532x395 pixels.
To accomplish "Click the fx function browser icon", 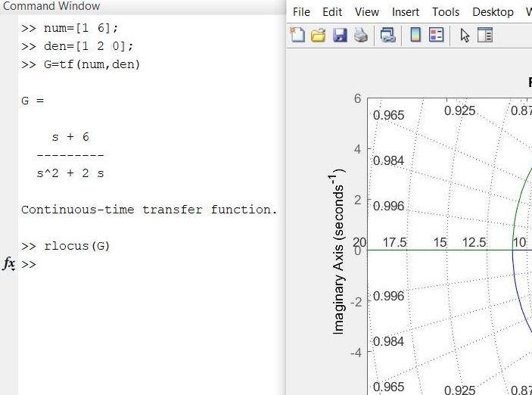I will coord(9,263).
